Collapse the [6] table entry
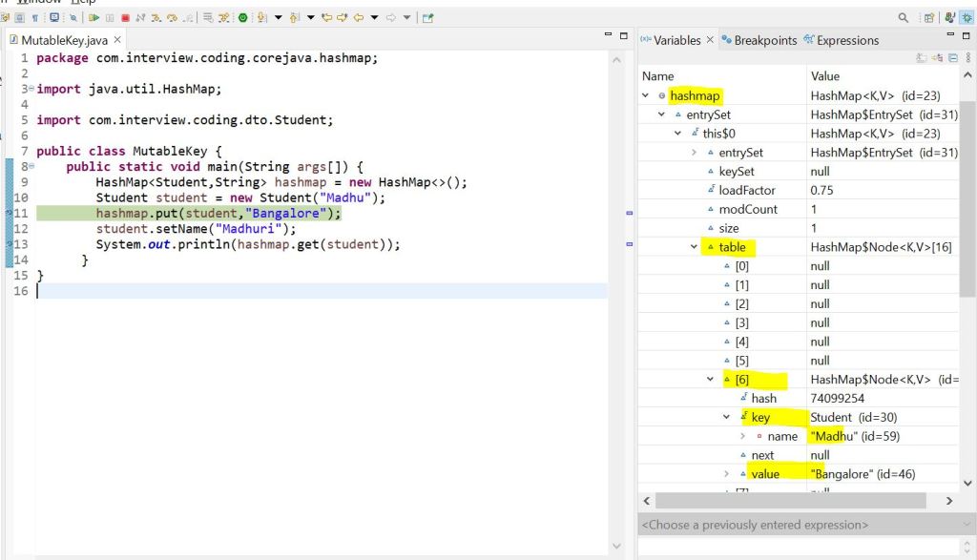The image size is (977, 560). 710,380
